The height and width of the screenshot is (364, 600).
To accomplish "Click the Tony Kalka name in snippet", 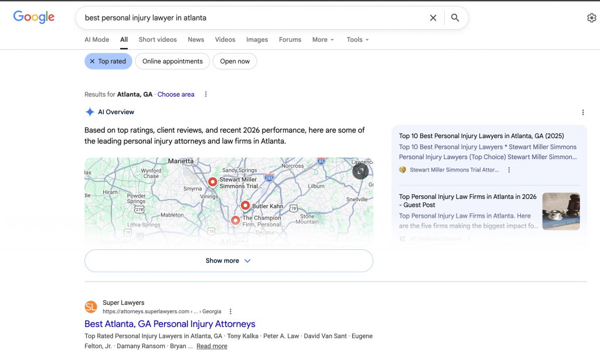I will 243,336.
